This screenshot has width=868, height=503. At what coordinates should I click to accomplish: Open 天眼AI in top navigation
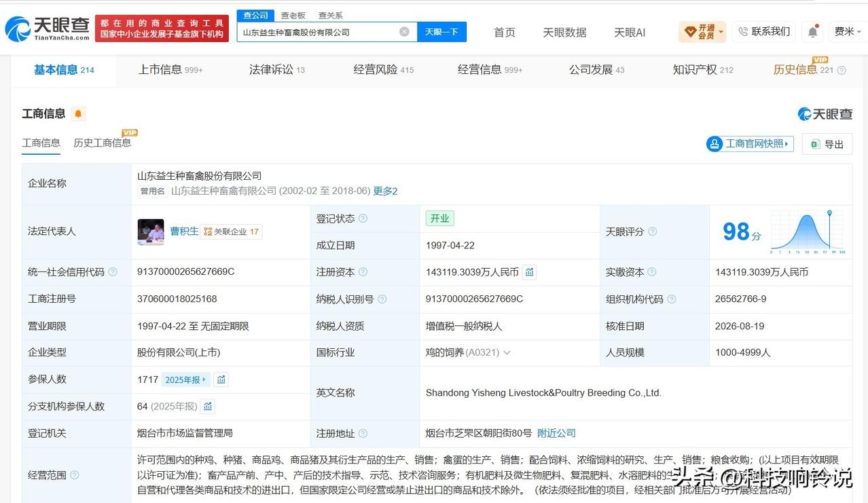630,33
